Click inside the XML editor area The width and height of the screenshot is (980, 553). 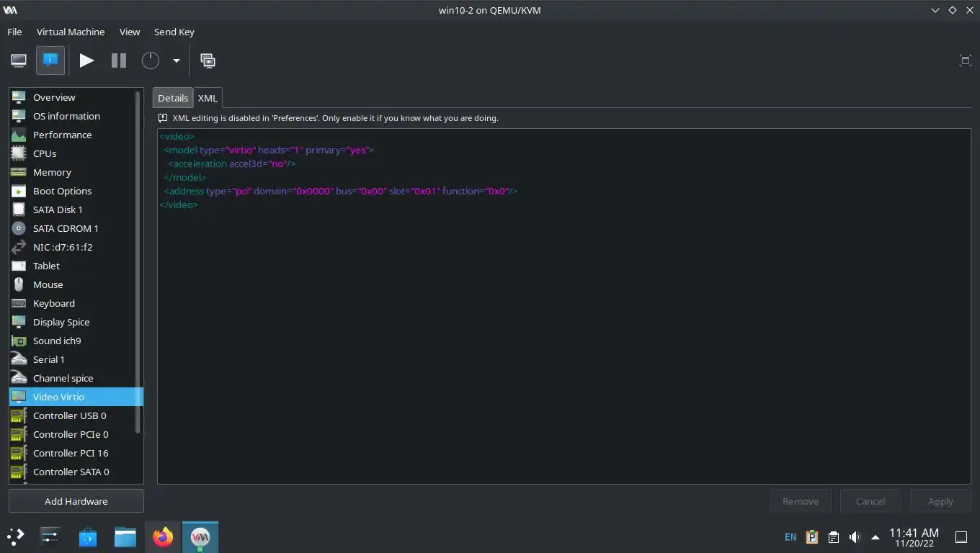[564, 306]
